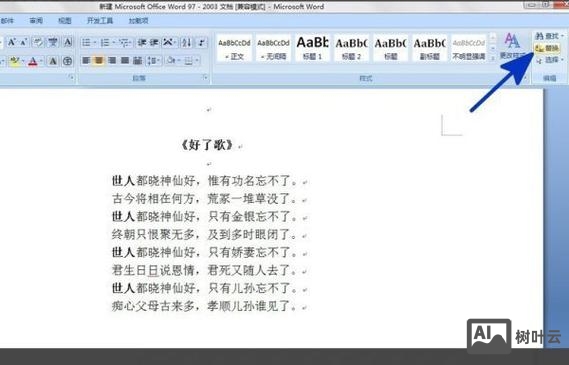569x365 pixels.
Task: Switch to the 开发工具 tab
Action: (x=100, y=21)
